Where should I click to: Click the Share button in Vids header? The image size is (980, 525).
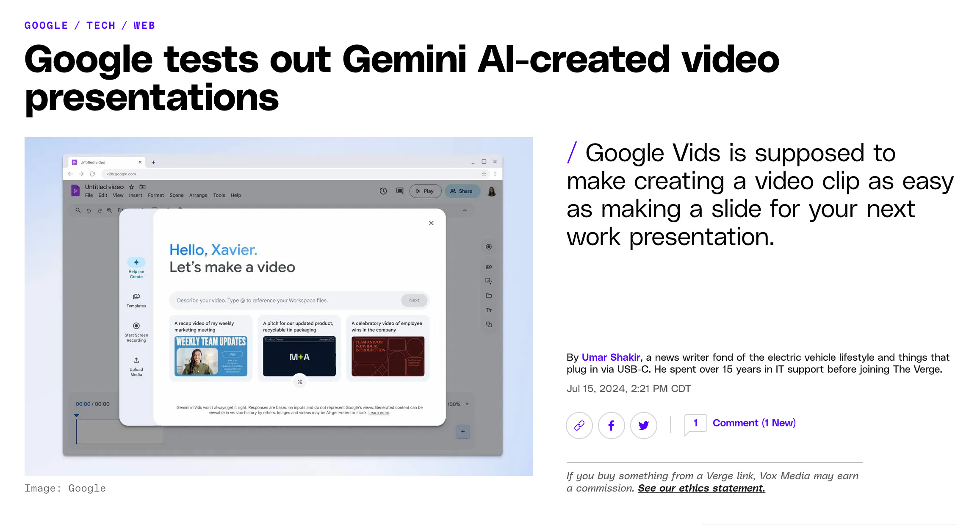coord(462,191)
